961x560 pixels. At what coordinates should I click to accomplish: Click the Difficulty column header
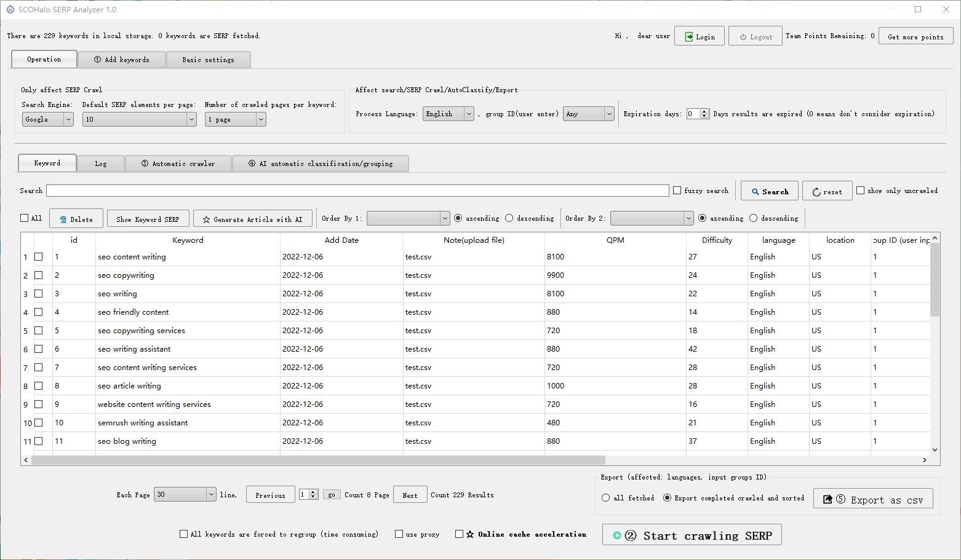(717, 240)
